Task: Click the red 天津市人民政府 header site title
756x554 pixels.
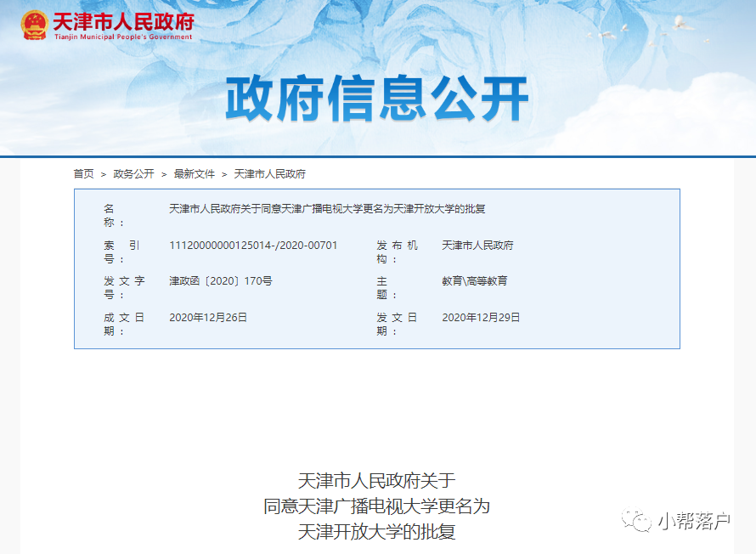Action: (123, 20)
